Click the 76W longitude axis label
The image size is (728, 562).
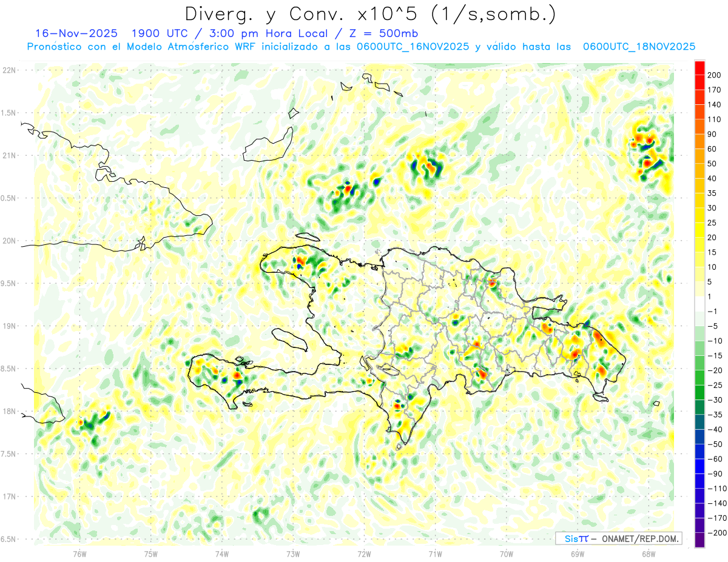pos(79,554)
